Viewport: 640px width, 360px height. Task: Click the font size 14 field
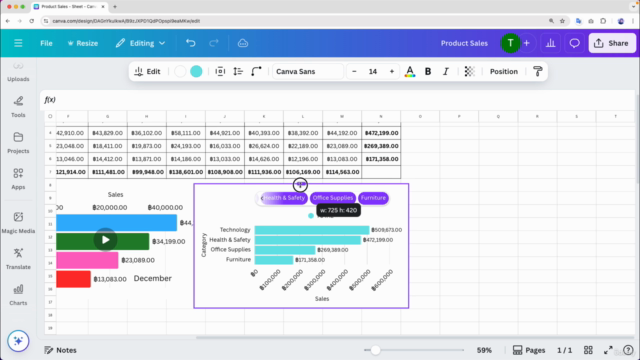coord(373,71)
